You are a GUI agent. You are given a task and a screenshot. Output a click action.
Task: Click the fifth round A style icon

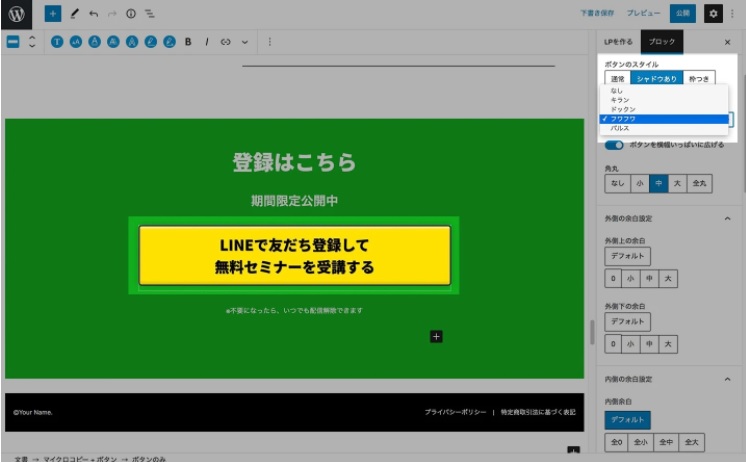[x=132, y=42]
